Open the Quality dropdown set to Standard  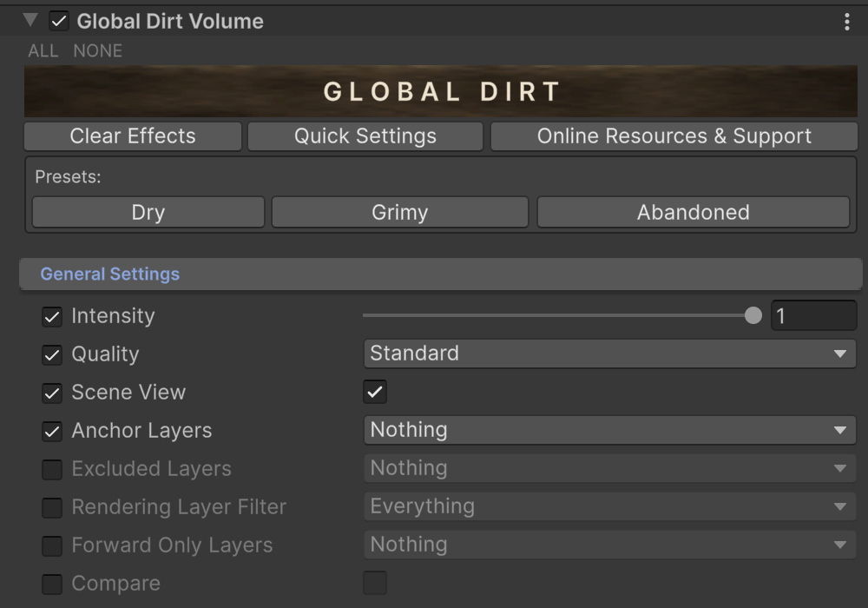tap(609, 354)
